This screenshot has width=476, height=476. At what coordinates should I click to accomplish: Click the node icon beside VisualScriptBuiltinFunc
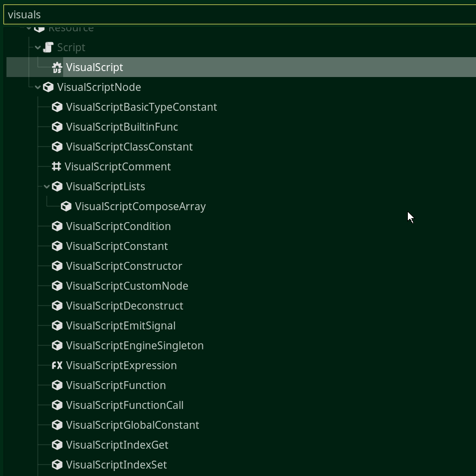click(57, 127)
